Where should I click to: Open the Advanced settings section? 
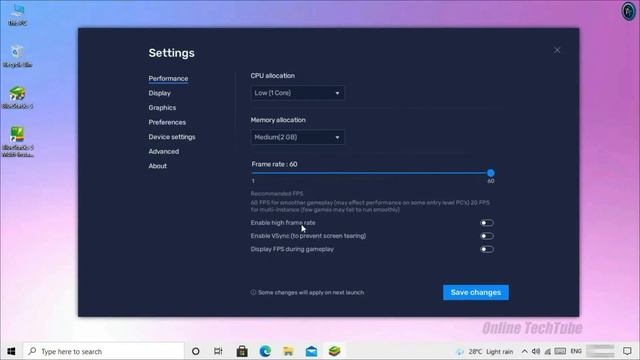click(164, 151)
